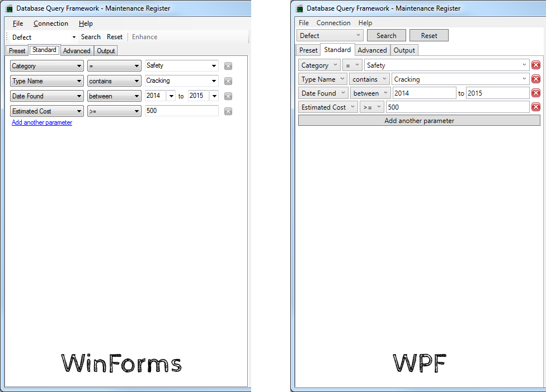Click the Search button in WPF window

pos(386,36)
